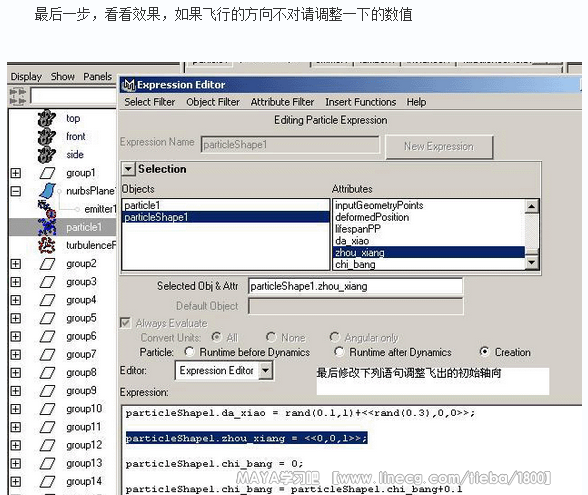
Task: Expand group8 in the outliner
Action: pyautogui.click(x=15, y=373)
